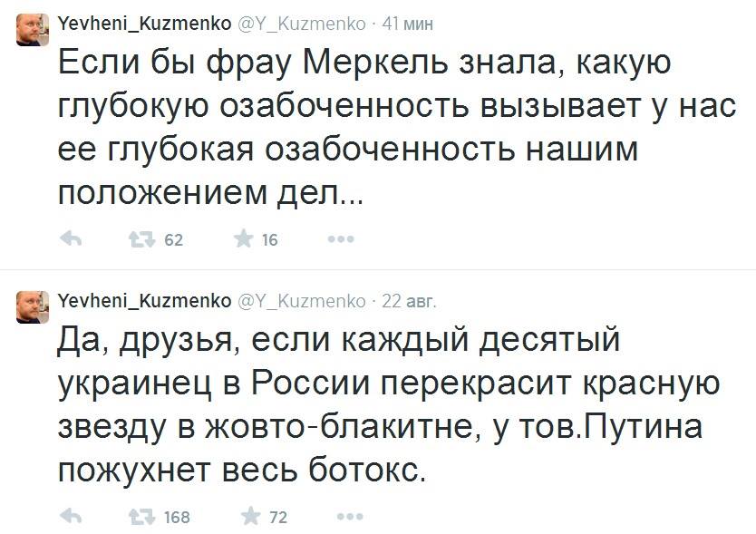Open Yevheni_Kuzmenko's profile from the top tweet
Viewport: 756px width, 534px height.
coord(144,23)
